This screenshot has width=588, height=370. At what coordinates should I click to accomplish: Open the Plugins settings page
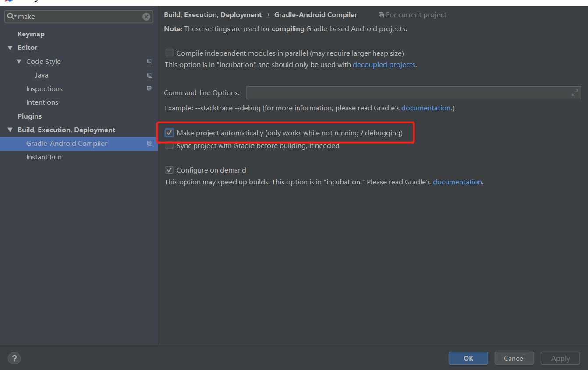pyautogui.click(x=30, y=116)
